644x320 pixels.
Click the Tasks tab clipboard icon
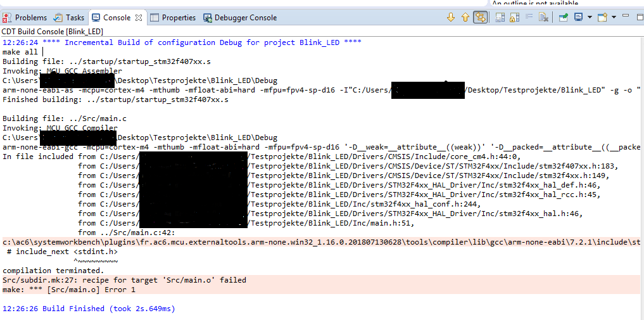pos(59,18)
